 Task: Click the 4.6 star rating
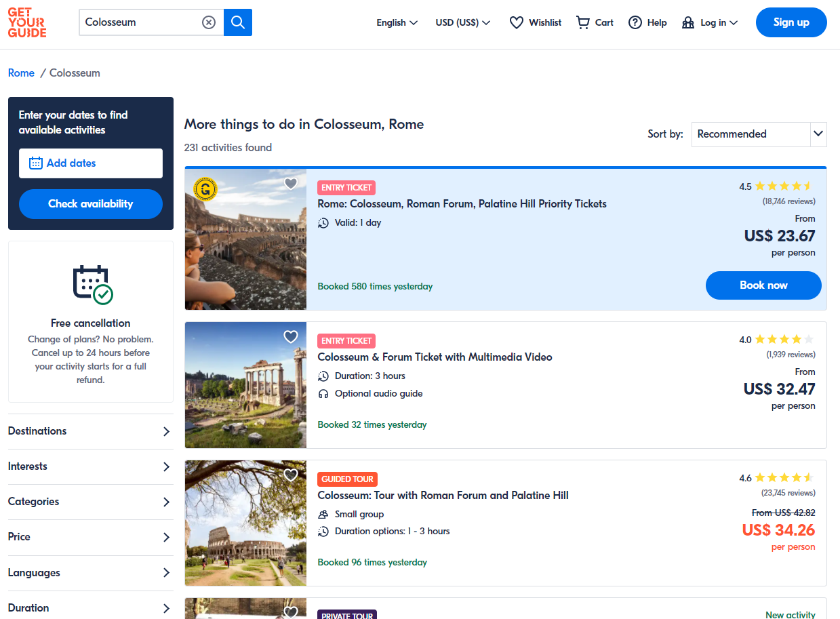point(777,478)
